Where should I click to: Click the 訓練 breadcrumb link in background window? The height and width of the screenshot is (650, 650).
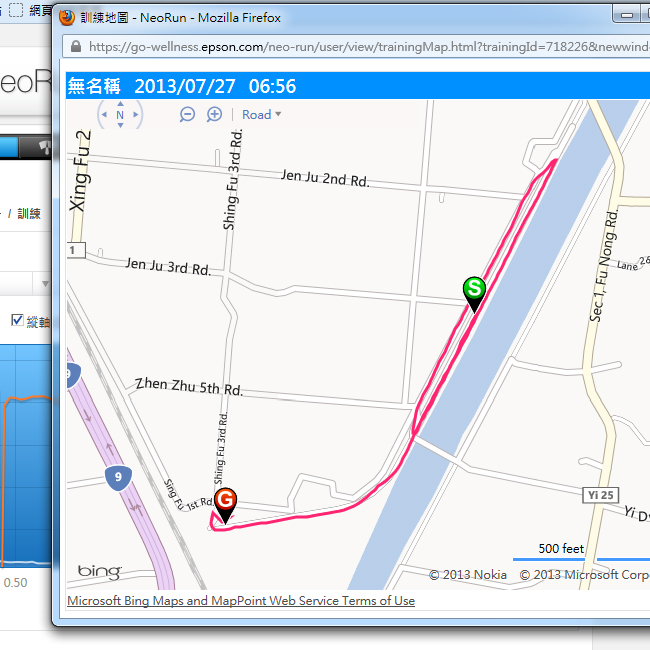[x=29, y=213]
